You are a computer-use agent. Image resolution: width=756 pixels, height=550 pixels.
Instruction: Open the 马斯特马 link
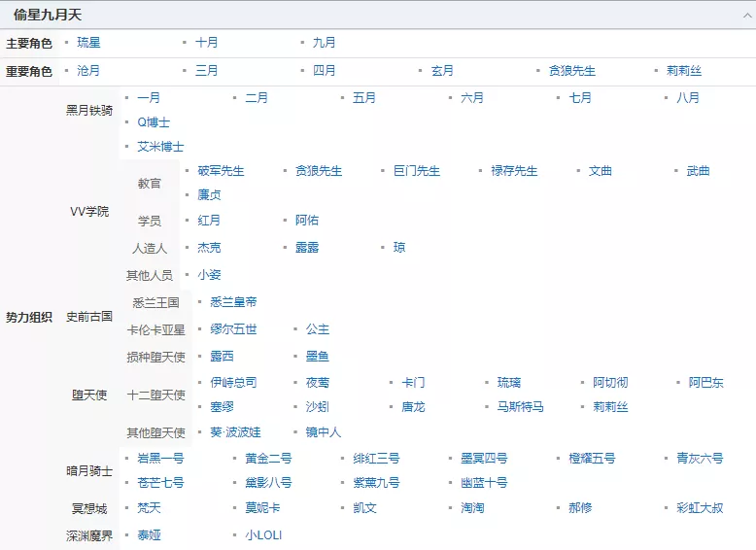click(x=521, y=407)
